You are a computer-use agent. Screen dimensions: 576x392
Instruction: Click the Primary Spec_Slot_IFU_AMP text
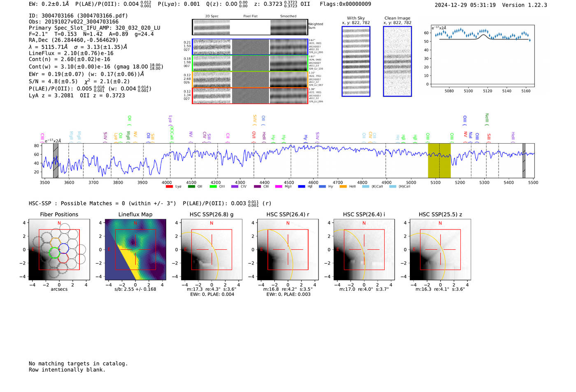pos(95,28)
